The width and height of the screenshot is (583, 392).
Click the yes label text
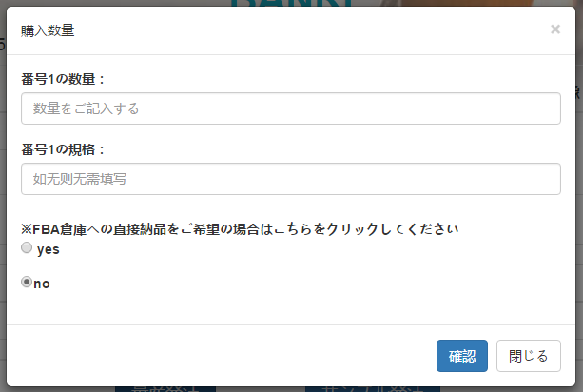click(x=48, y=249)
